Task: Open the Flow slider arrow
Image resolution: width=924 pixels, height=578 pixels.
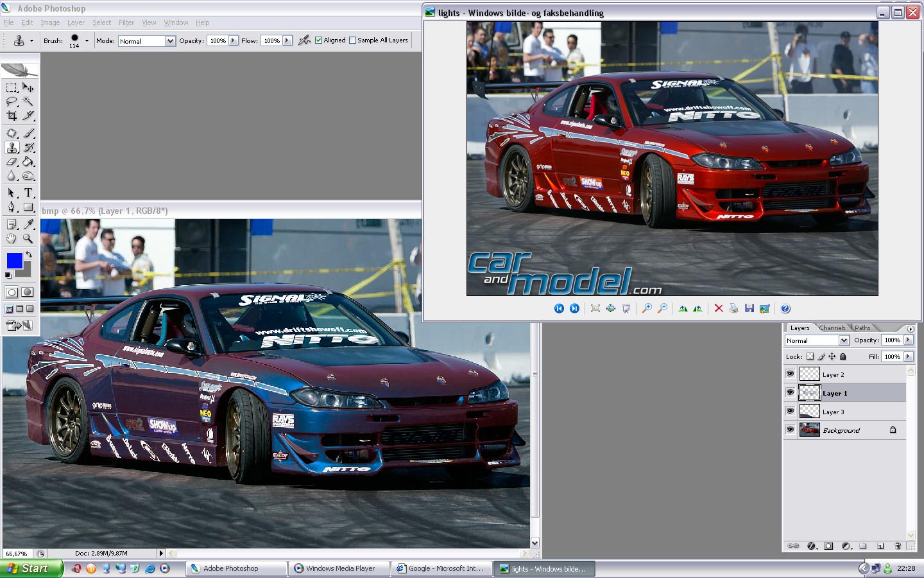Action: [287, 40]
